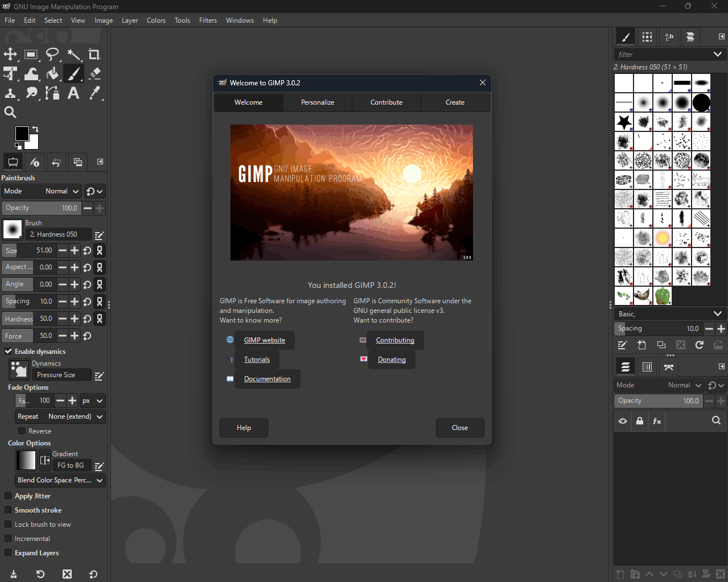Open the tool options tab menu arrow
This screenshot has height=582, width=728.
point(100,162)
